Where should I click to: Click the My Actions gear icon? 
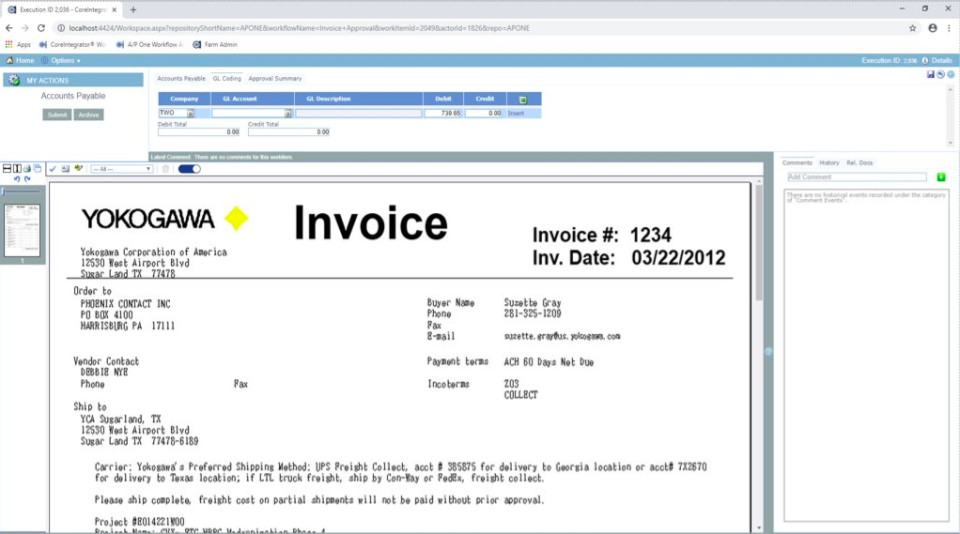14,80
